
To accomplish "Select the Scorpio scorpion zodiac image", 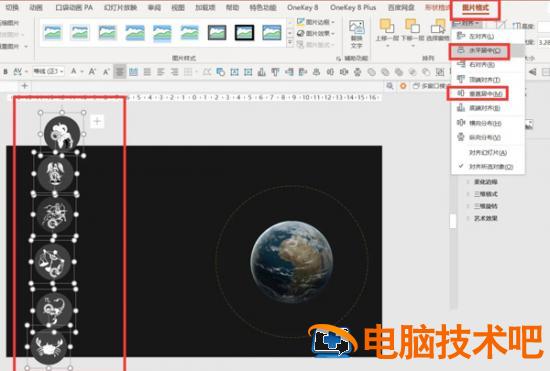I will pyautogui.click(x=54, y=310).
